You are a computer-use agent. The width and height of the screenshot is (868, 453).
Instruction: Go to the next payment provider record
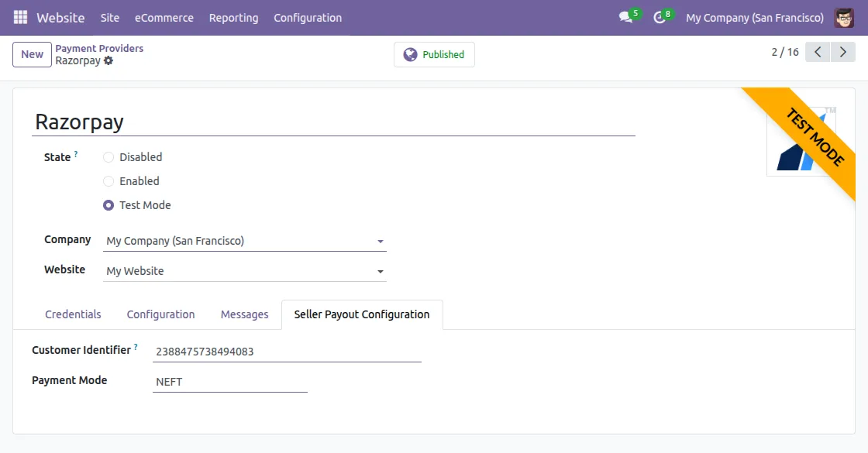coord(843,52)
